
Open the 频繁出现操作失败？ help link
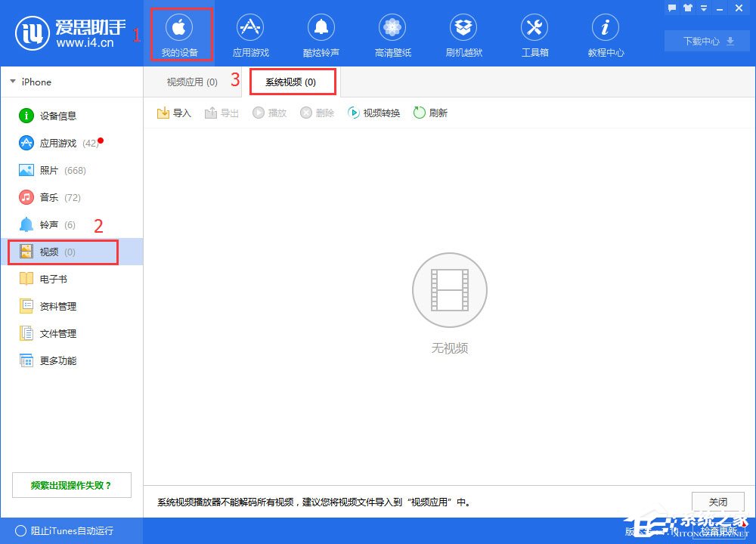[x=71, y=485]
